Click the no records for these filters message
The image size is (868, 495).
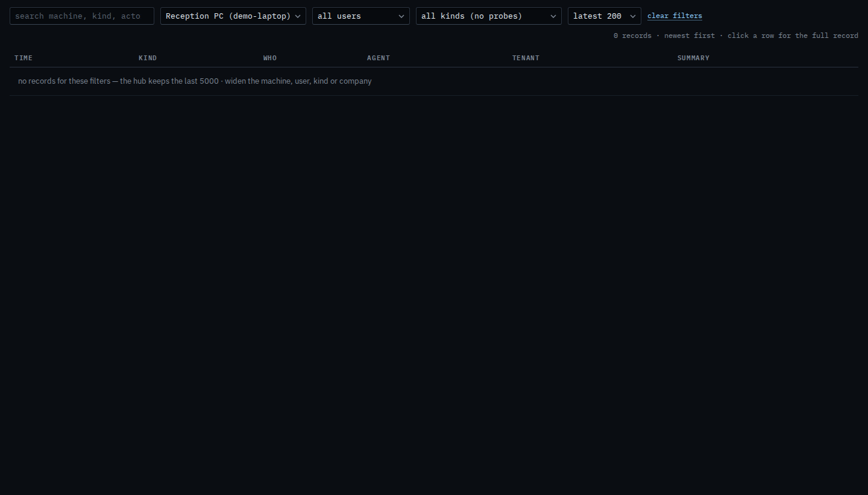[x=195, y=81]
